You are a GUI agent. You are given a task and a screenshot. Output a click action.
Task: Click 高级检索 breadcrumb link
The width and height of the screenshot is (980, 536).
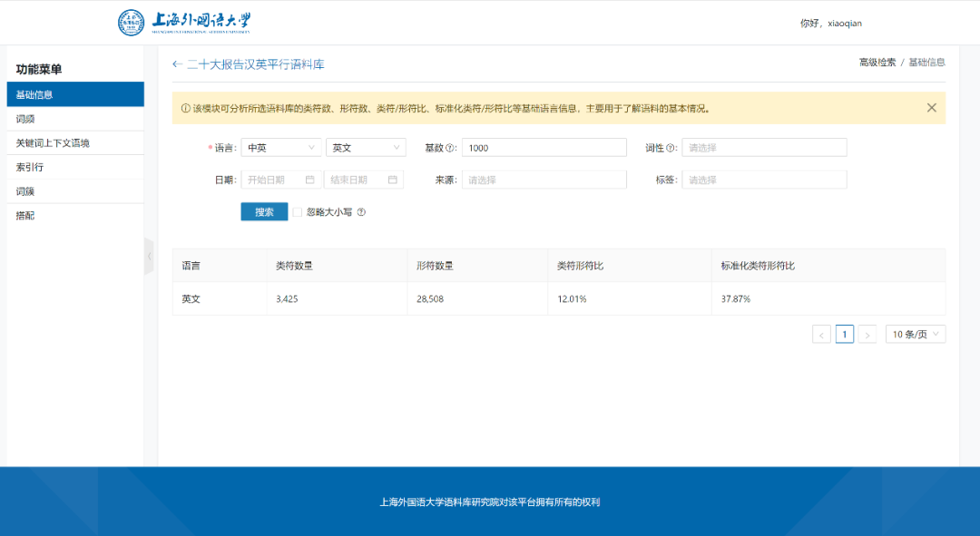[x=877, y=63]
